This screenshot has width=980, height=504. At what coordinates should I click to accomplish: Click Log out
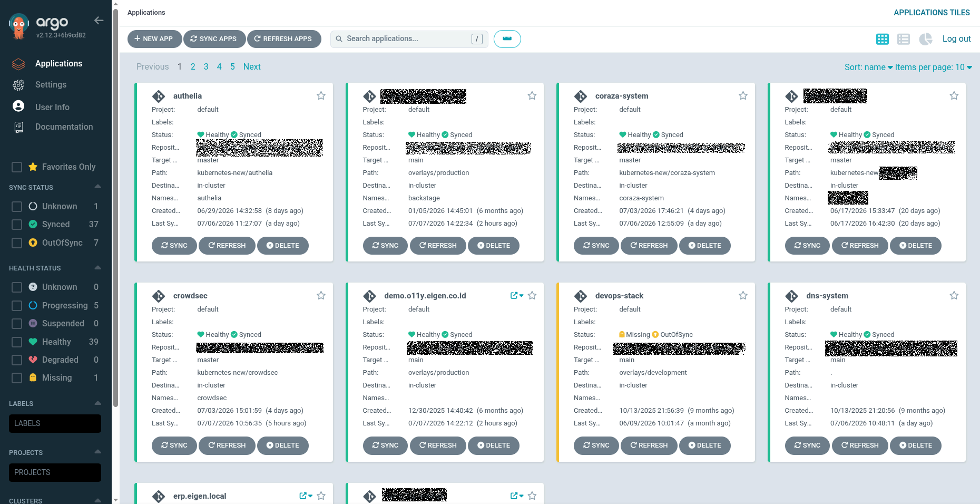point(956,39)
